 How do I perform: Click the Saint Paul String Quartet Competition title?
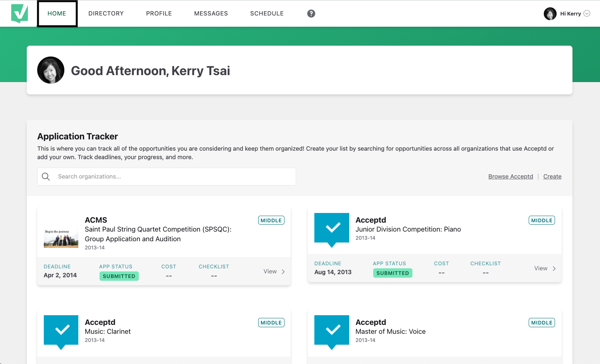pos(158,234)
